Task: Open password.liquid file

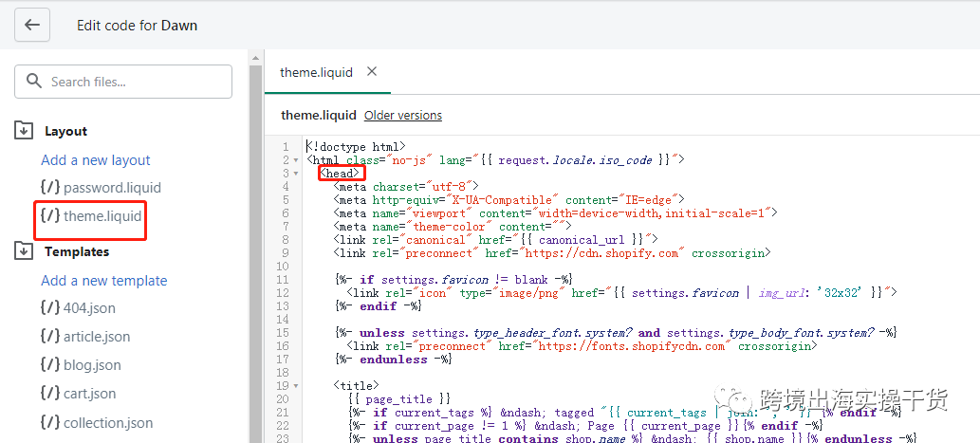Action: [112, 188]
